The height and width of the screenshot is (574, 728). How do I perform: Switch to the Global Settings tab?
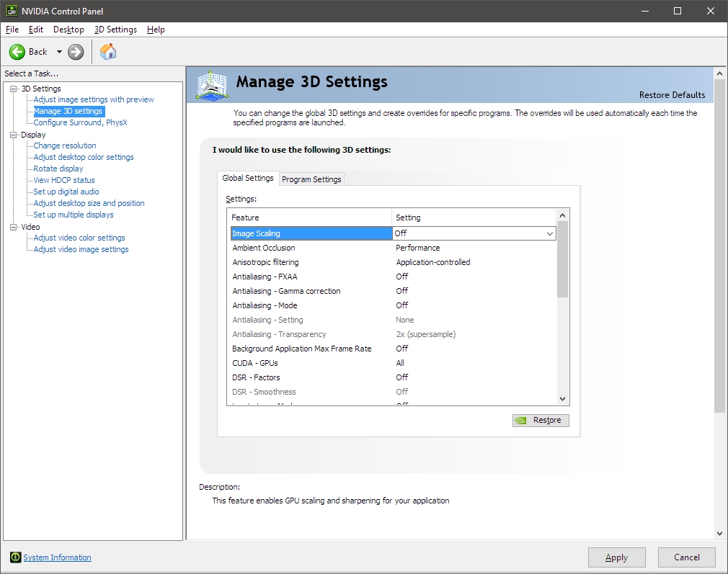pos(248,178)
